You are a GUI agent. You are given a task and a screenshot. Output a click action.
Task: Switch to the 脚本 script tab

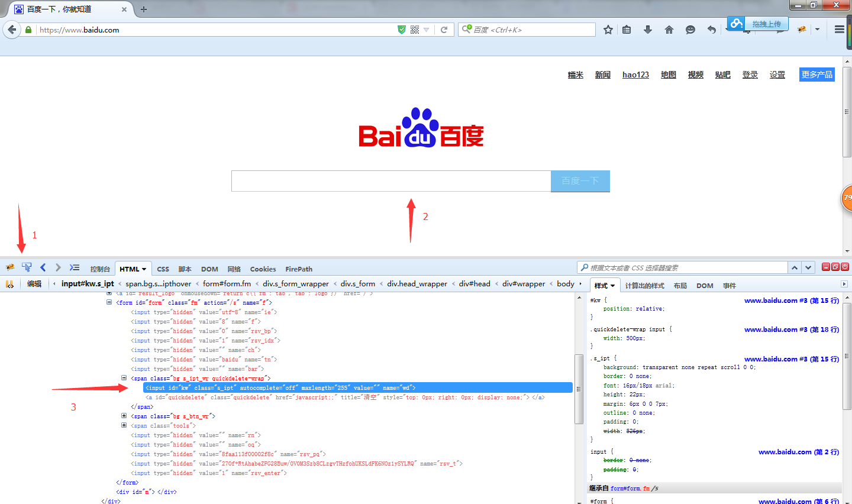(185, 269)
